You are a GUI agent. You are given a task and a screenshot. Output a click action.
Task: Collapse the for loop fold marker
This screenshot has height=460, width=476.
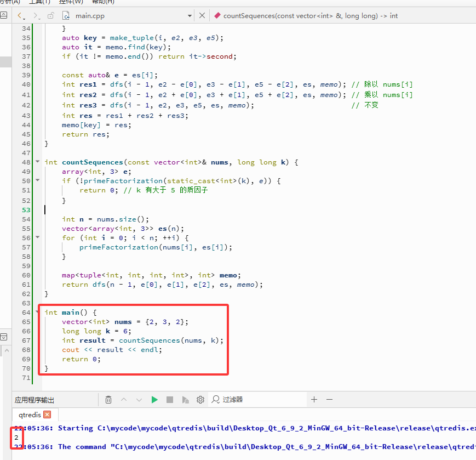(38, 237)
